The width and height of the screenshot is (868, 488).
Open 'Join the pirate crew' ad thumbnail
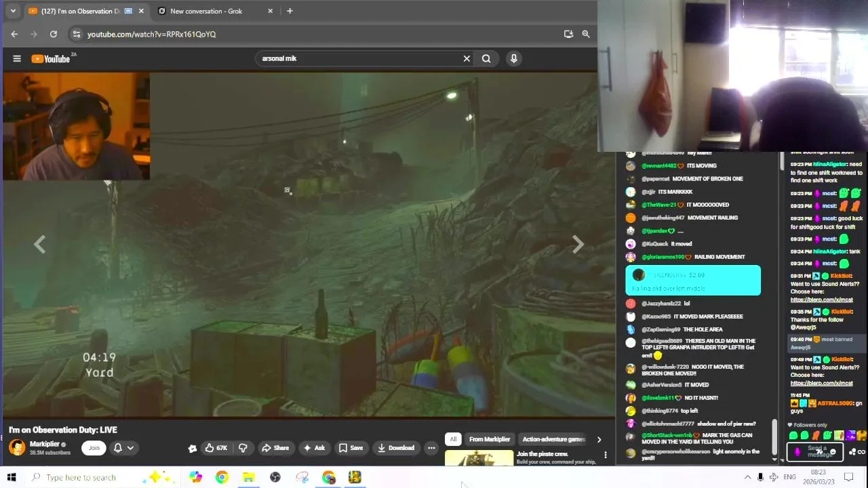click(479, 458)
